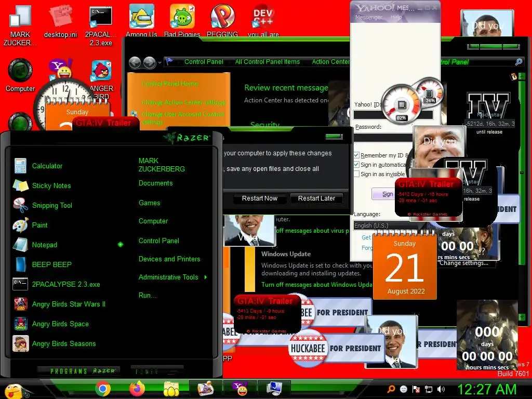Open Devices and Printers entry
The height and width of the screenshot is (399, 532).
(x=169, y=259)
